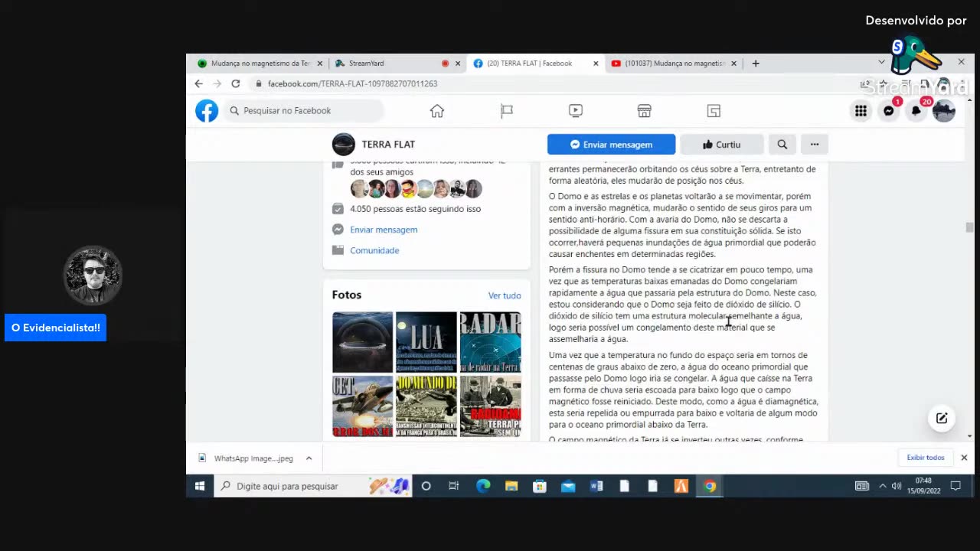Close the StreamYard tab

tap(459, 64)
